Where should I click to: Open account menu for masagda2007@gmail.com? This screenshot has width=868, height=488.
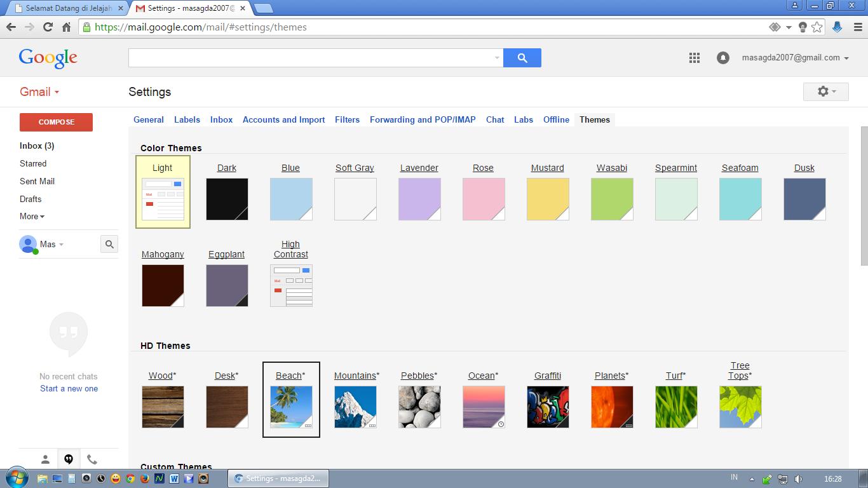[795, 57]
